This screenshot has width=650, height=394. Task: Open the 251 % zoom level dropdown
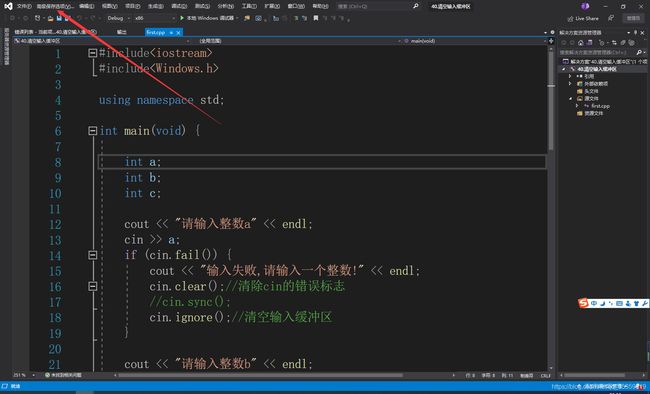click(x=24, y=375)
